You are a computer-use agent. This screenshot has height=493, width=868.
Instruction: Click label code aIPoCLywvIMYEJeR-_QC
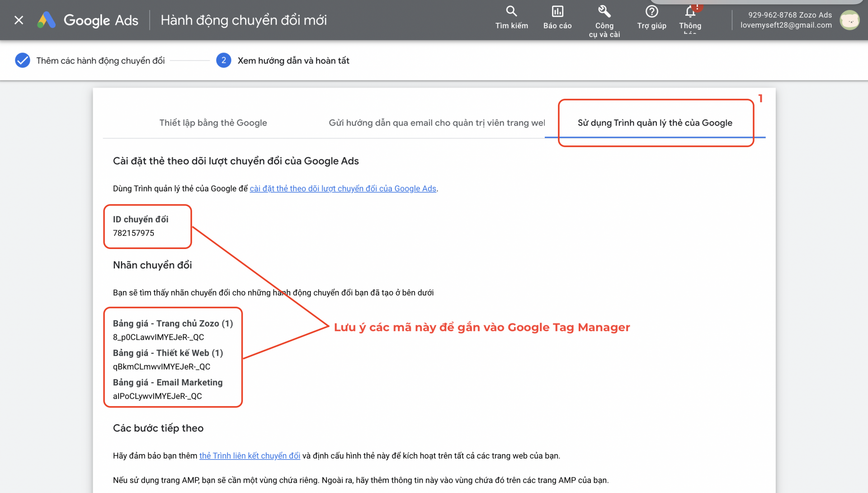coord(157,396)
